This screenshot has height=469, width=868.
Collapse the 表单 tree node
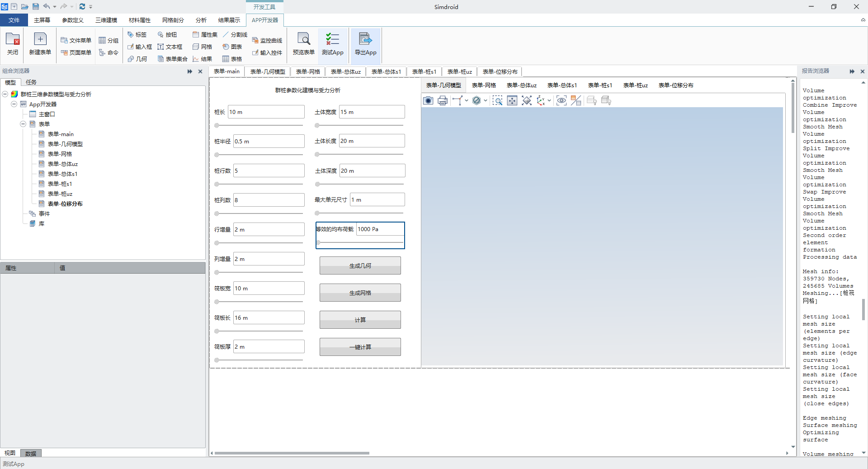(x=23, y=124)
